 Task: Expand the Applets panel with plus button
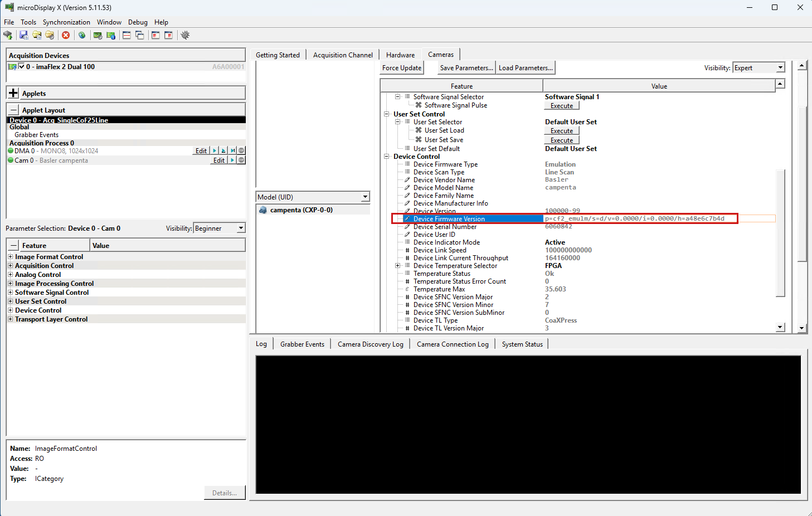point(14,93)
